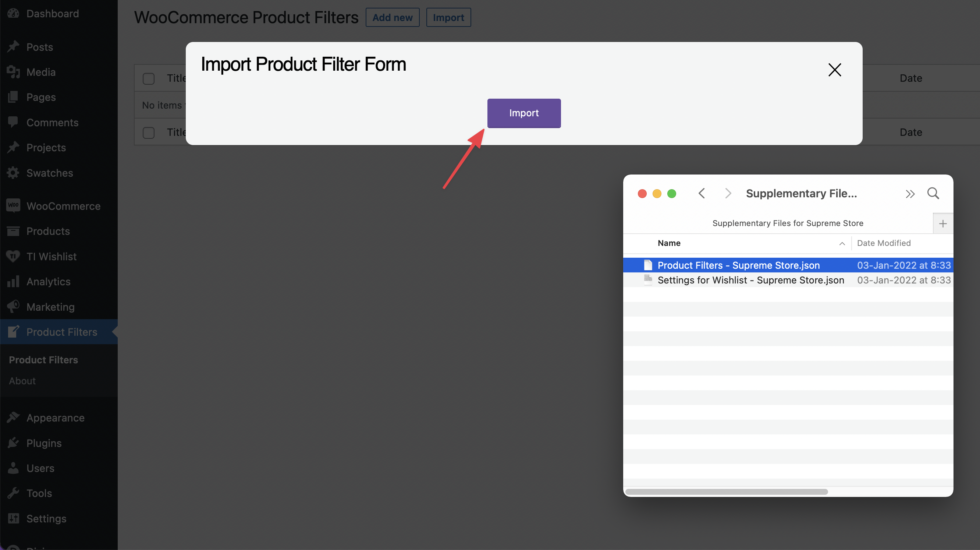This screenshot has height=550, width=980.
Task: Close the Import Product Filter Form dialog
Action: [834, 70]
